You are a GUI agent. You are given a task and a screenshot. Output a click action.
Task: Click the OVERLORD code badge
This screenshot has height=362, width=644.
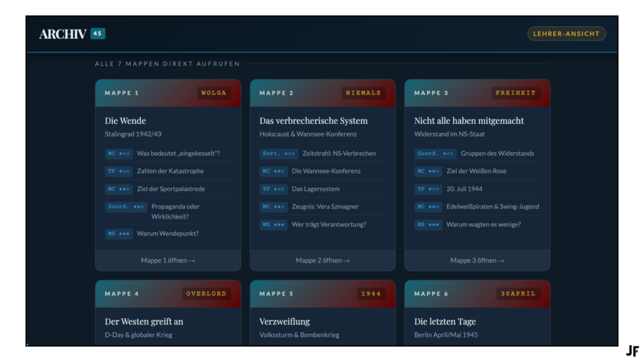point(206,293)
